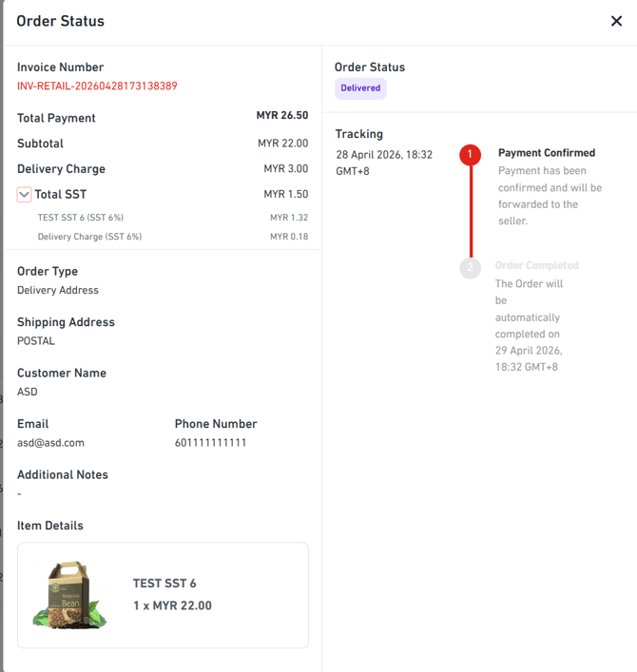Click the greyed Order Completed step title
The image size is (637, 672).
[536, 266]
